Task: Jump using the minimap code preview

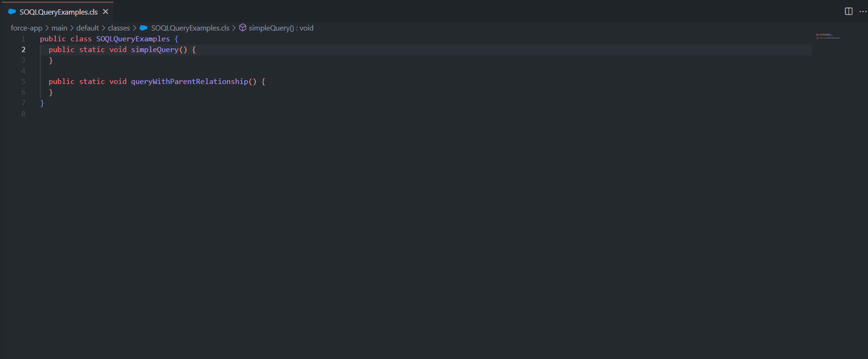Action: click(x=828, y=36)
